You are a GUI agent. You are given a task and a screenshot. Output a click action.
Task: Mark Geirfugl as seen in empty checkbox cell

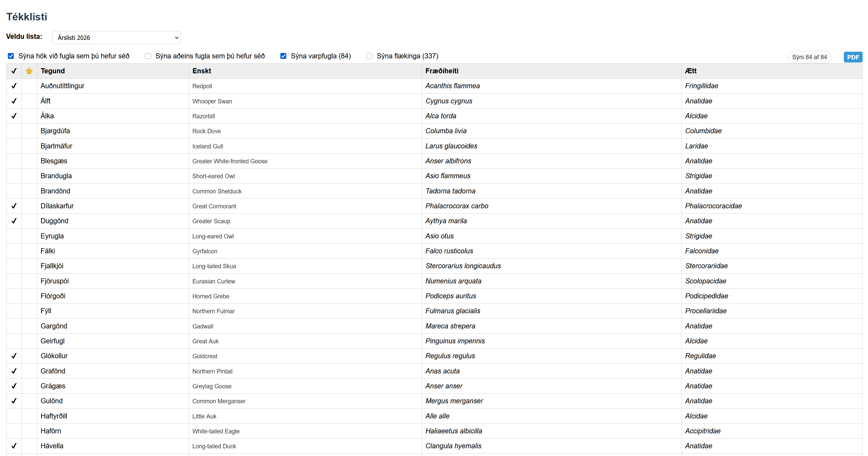(x=14, y=341)
